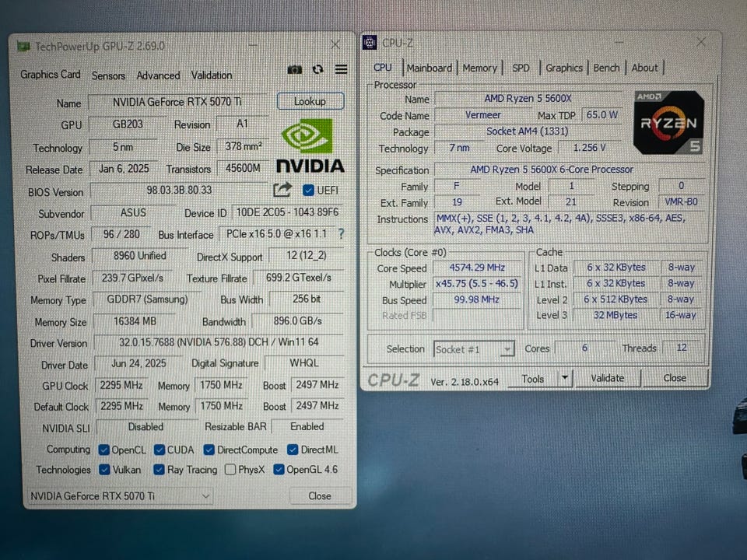Open the About tab in CPU-Z

point(644,68)
